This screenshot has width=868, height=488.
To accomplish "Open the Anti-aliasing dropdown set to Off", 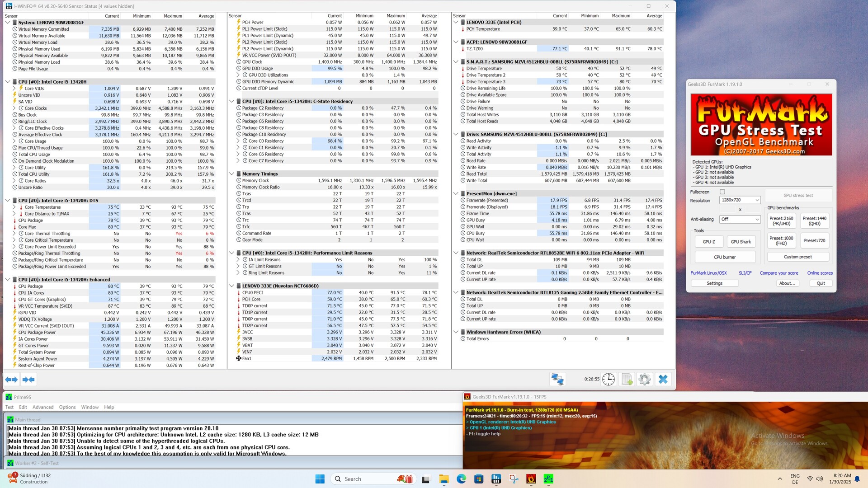I will 740,219.
